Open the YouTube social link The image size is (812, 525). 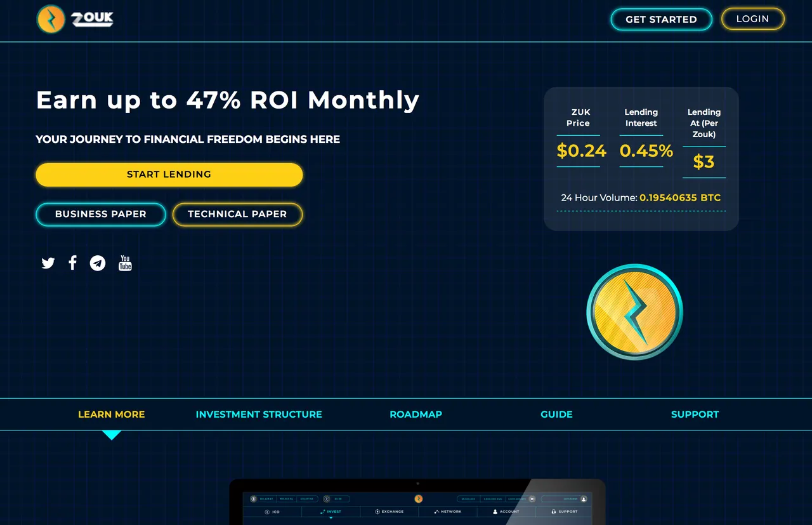coord(126,263)
